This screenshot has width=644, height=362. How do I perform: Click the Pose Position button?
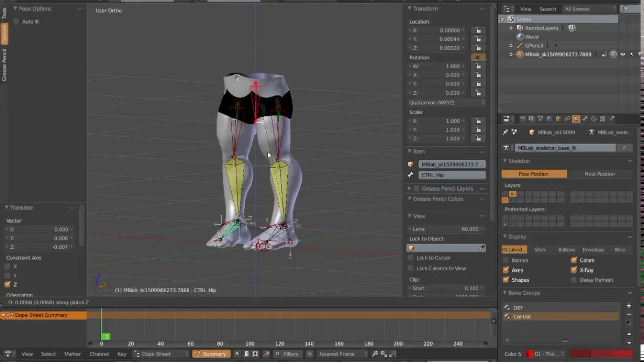point(534,174)
